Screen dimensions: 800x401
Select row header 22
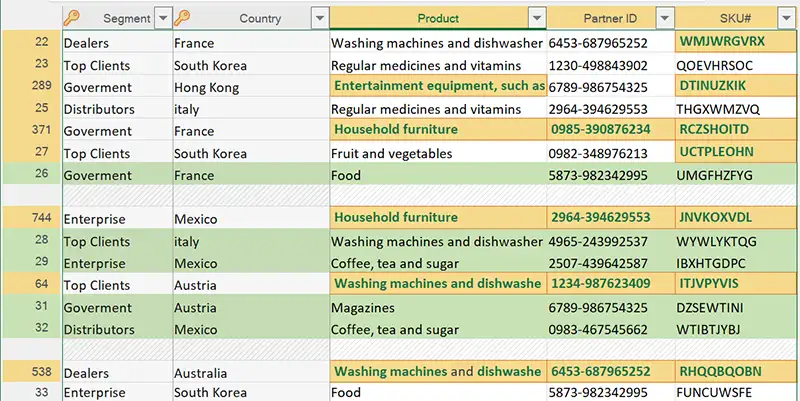pos(33,42)
